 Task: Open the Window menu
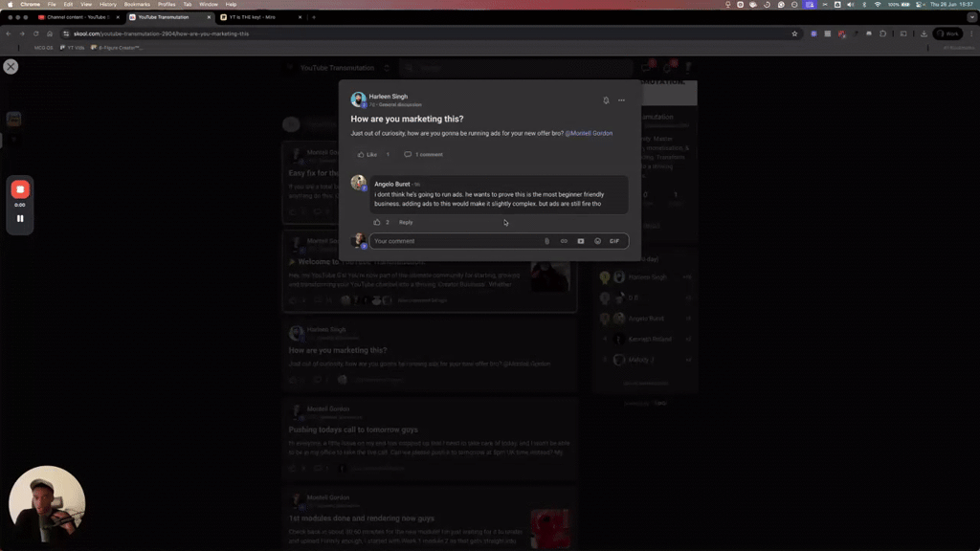pos(208,5)
